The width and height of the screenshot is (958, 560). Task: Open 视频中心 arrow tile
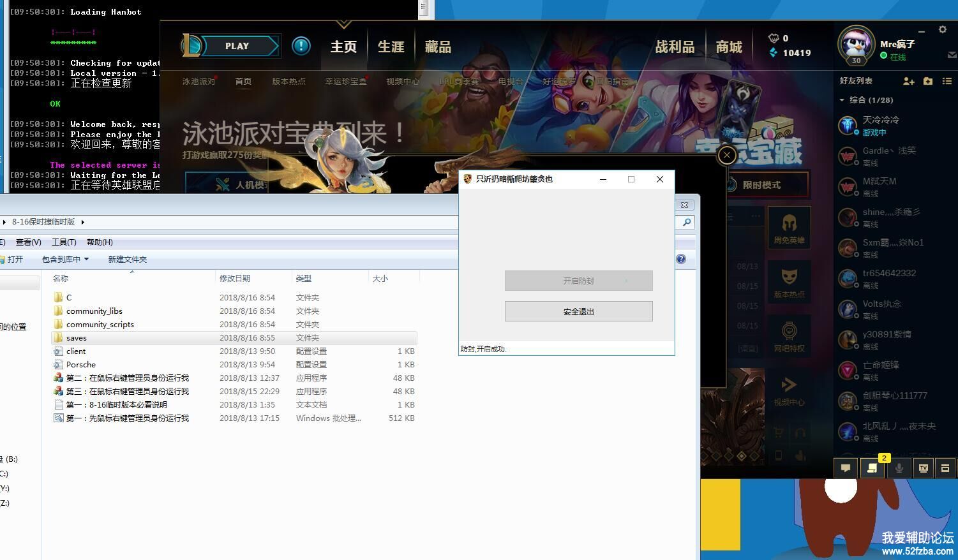coord(790,390)
